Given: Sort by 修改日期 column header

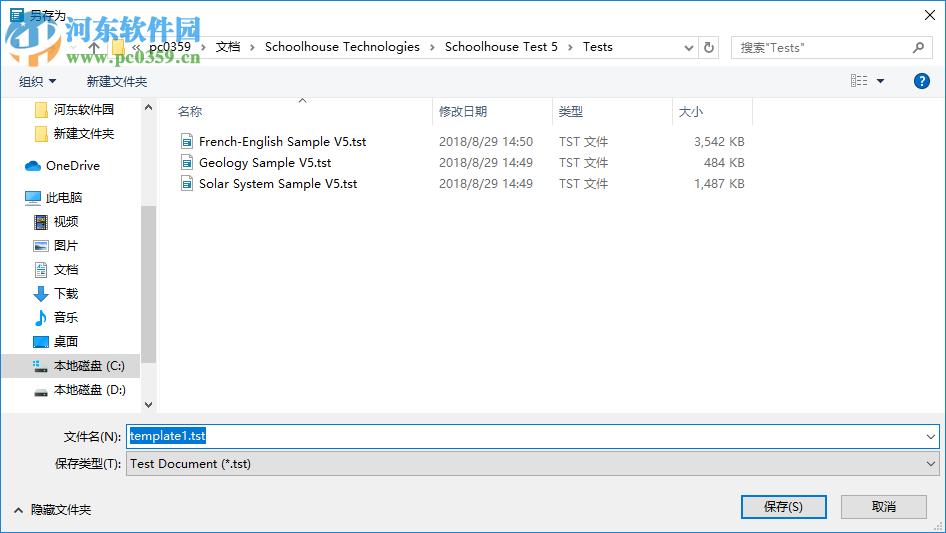Looking at the screenshot, I should (463, 112).
